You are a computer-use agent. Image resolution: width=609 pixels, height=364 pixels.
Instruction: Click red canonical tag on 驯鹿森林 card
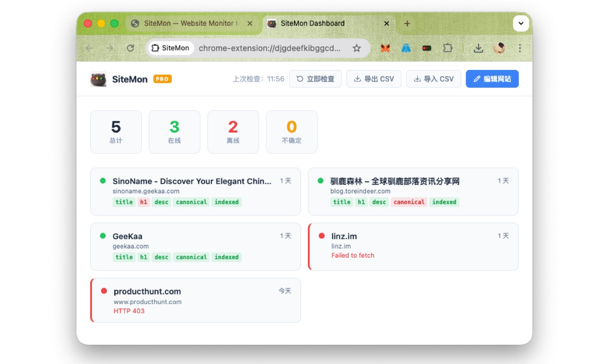coord(409,202)
